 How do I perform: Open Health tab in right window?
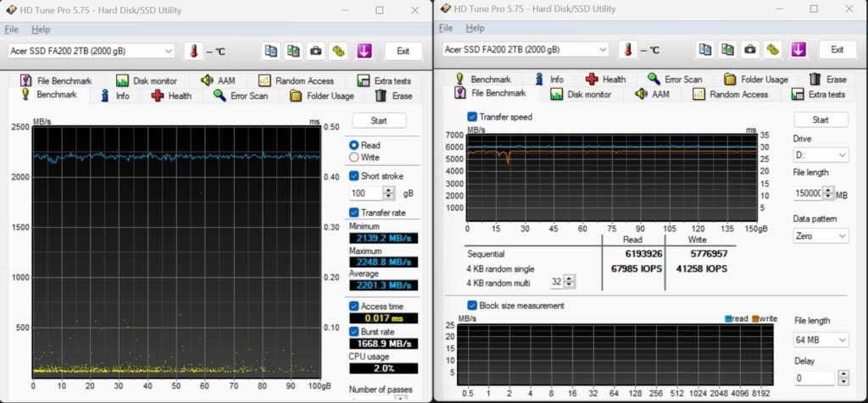(605, 79)
